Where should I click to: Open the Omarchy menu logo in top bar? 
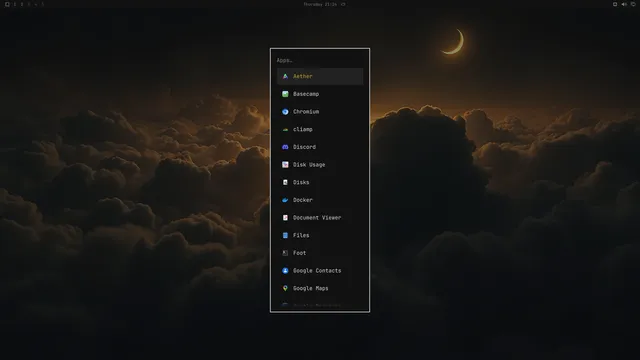tap(7, 4)
